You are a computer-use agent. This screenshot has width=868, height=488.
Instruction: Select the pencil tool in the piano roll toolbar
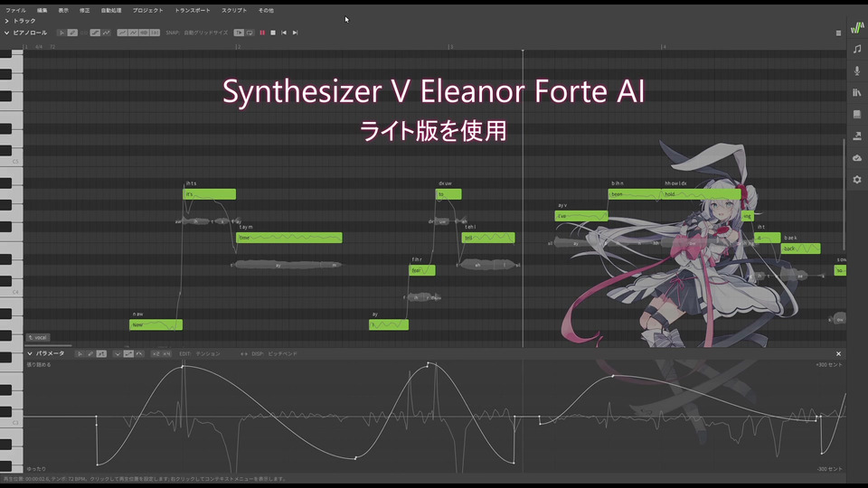pyautogui.click(x=72, y=33)
